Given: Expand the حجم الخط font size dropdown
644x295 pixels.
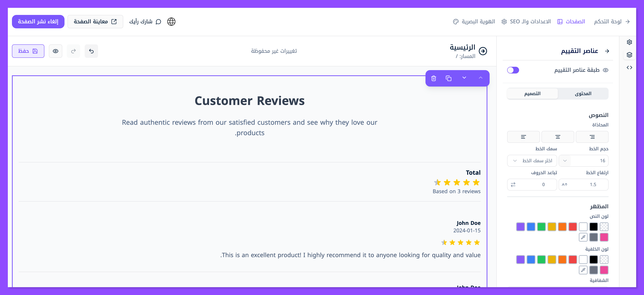Looking at the screenshot, I should coord(565,161).
